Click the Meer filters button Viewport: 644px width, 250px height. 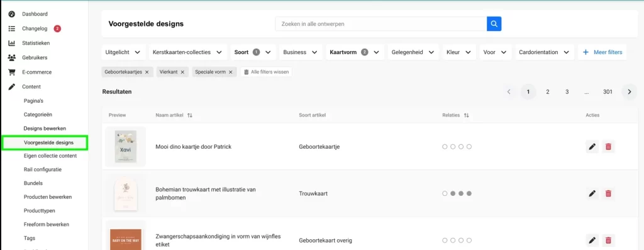tap(602, 52)
